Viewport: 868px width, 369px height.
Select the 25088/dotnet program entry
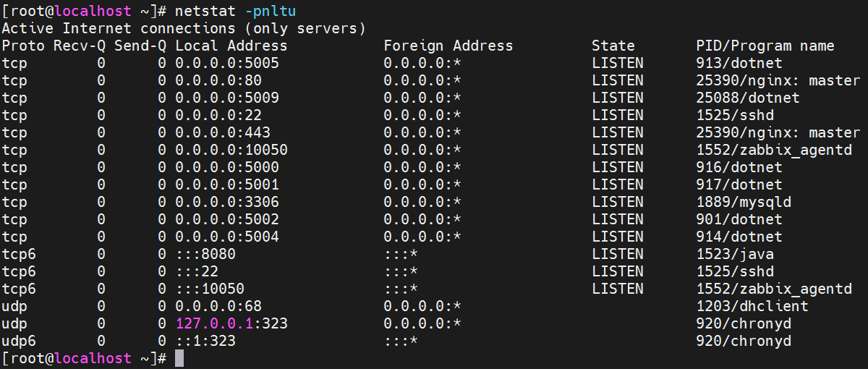[747, 98]
